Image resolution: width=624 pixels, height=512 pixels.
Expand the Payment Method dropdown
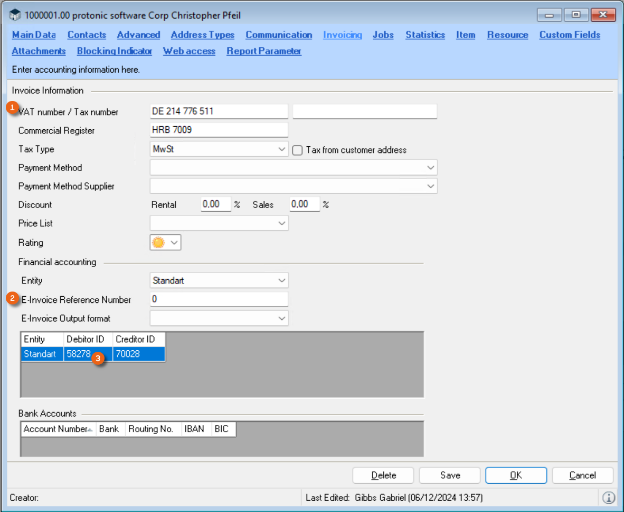point(430,168)
